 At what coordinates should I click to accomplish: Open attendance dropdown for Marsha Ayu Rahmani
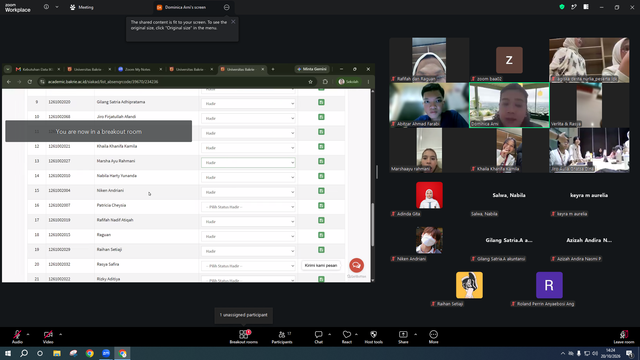coord(248,162)
